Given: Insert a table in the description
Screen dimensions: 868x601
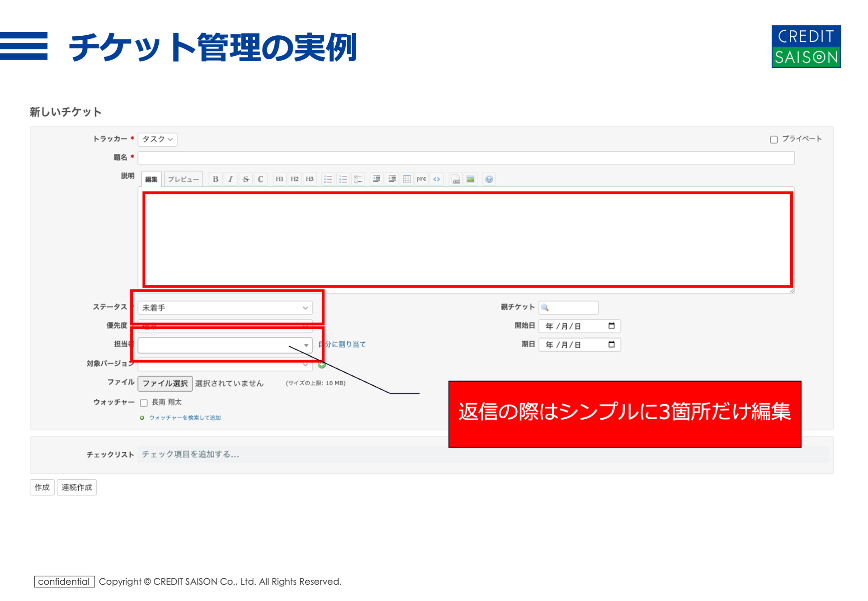Looking at the screenshot, I should [406, 179].
